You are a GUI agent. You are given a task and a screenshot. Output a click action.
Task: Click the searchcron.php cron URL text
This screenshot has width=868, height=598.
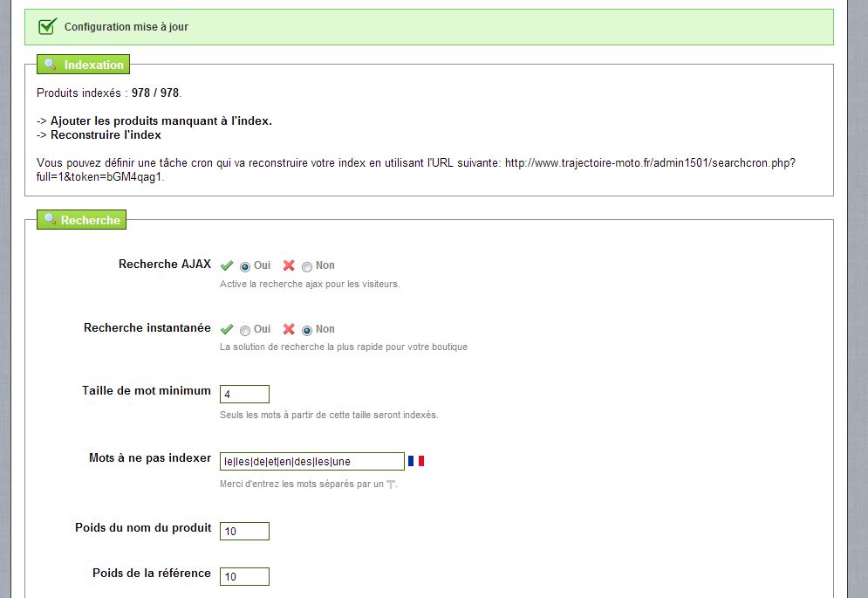click(x=416, y=169)
